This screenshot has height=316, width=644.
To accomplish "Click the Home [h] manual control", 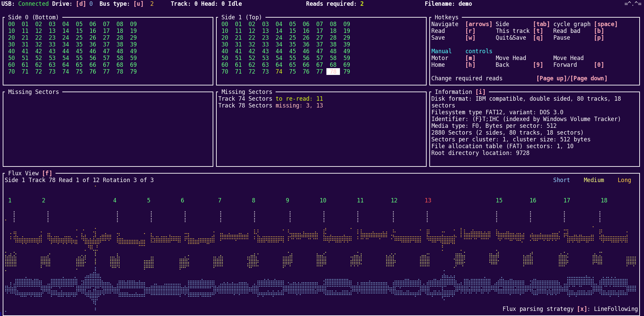I will click(x=470, y=65).
